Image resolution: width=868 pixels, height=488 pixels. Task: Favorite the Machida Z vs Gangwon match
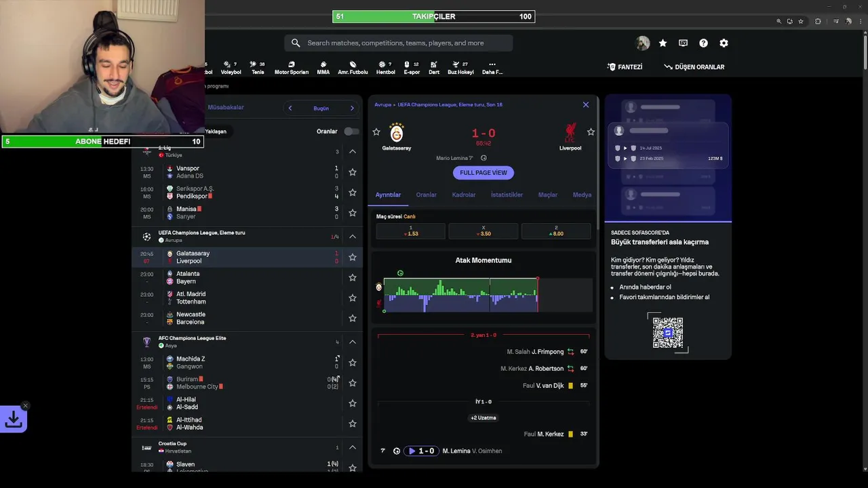pos(353,363)
